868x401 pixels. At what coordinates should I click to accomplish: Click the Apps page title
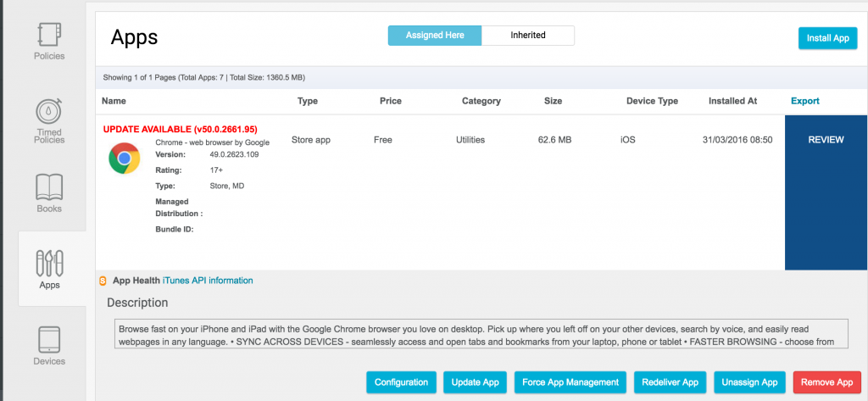click(x=135, y=37)
